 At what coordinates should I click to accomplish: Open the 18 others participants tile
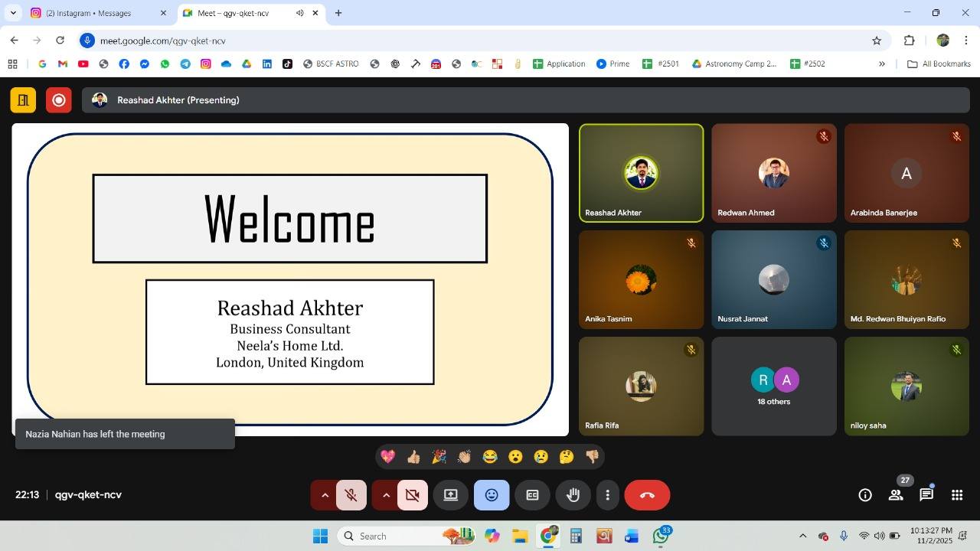coord(773,386)
